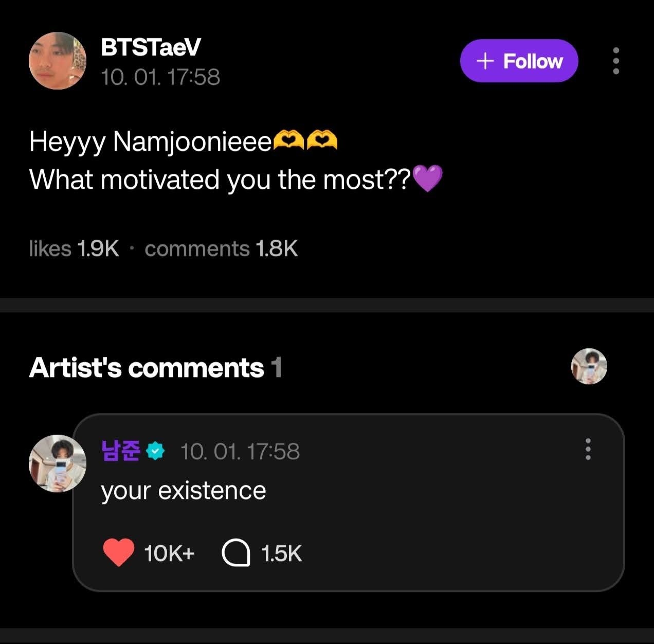The width and height of the screenshot is (654, 644).
Task: Tap the post timestamp 10. 01. 17:58
Action: coord(160,77)
